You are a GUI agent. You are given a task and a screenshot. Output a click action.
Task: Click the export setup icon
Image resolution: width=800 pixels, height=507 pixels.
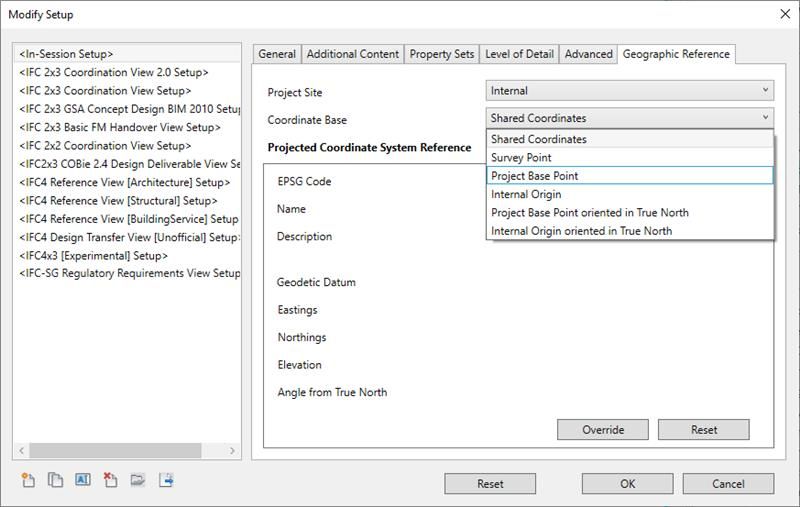[x=166, y=481]
